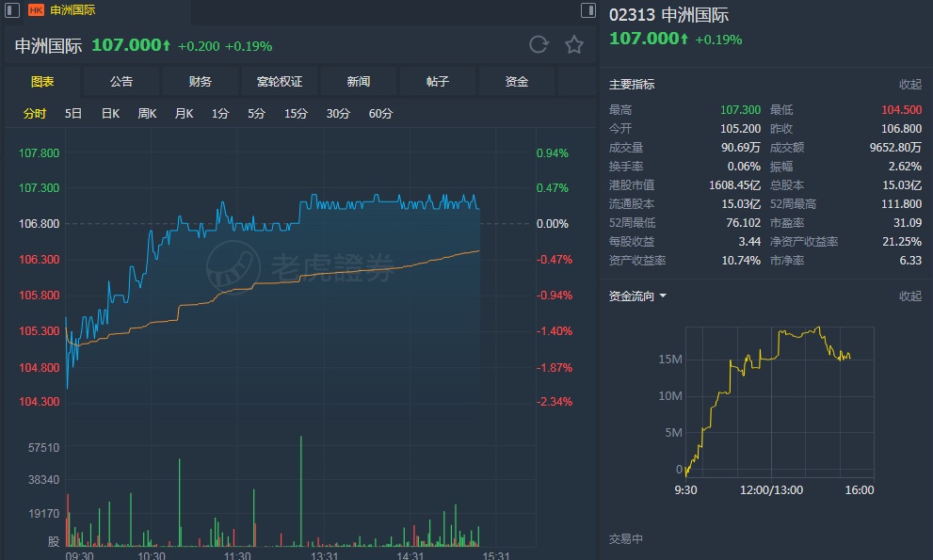Click the 交易中 trading status label
Viewport: 933px width, 560px height.
pos(626,539)
